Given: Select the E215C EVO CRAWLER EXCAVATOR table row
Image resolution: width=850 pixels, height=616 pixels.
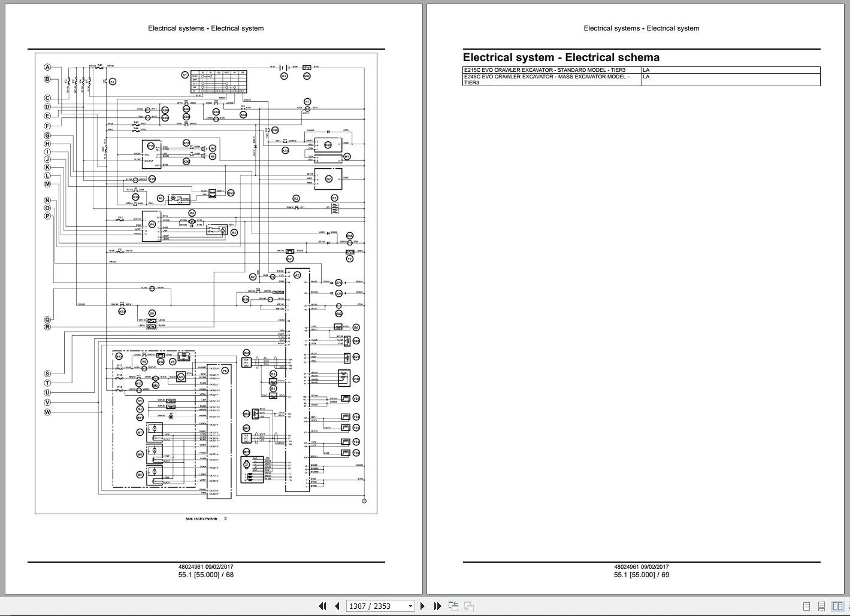Looking at the screenshot, I should 641,70.
